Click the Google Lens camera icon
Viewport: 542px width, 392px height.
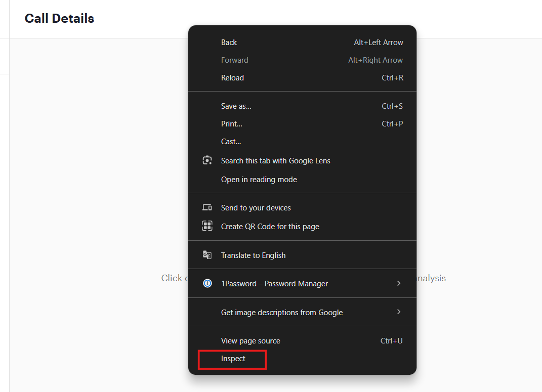[x=207, y=161]
